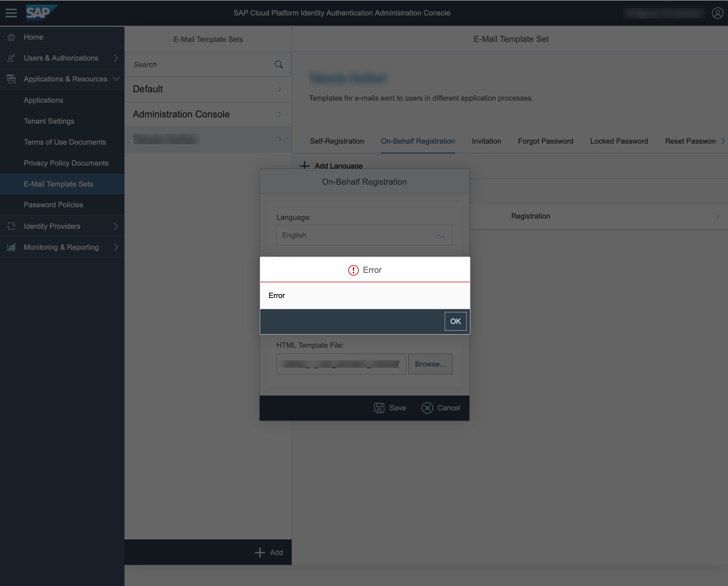The width and height of the screenshot is (728, 586).
Task: Open Forgot Password tab
Action: coord(546,141)
